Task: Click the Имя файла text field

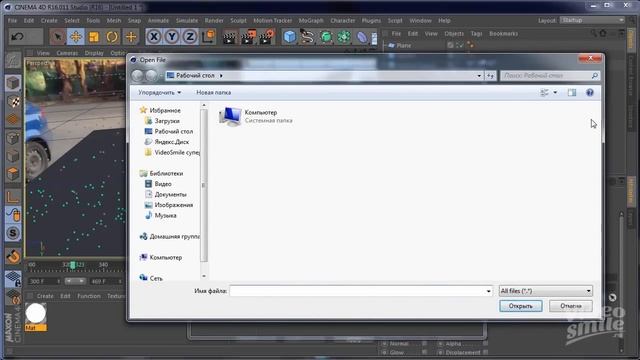Action: pyautogui.click(x=357, y=291)
